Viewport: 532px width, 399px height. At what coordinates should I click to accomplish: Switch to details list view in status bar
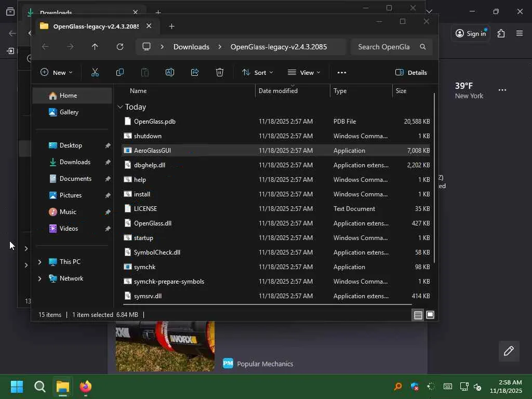(x=418, y=315)
